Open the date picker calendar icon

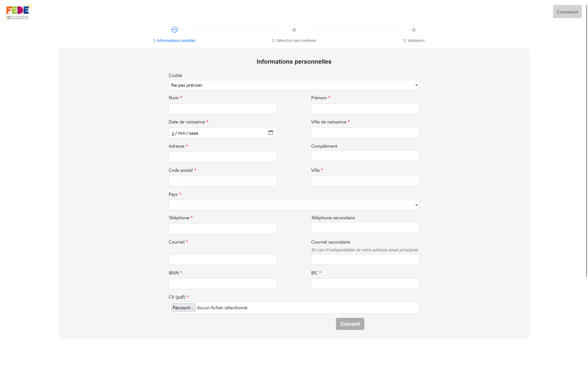[x=271, y=133]
